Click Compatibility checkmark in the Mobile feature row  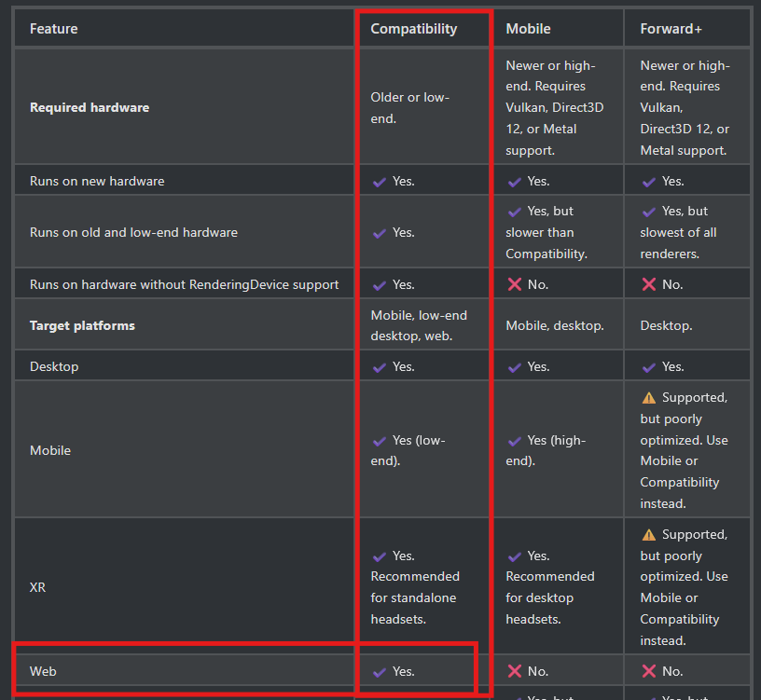(x=380, y=441)
